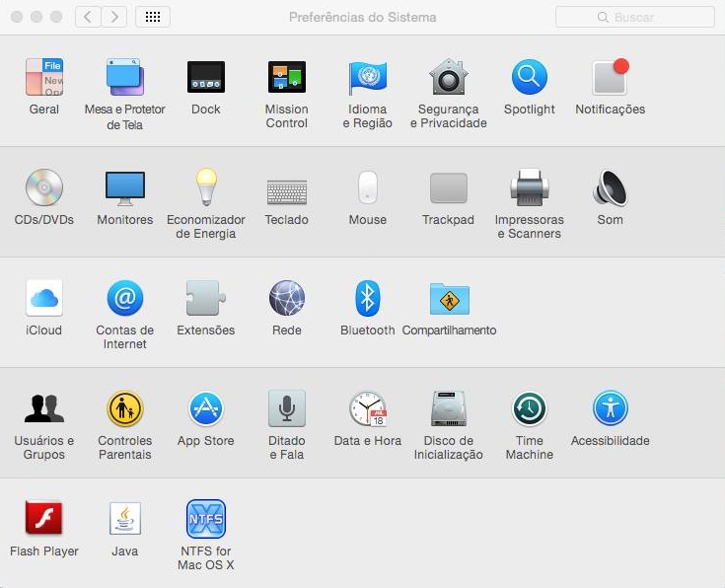Select the Trackpad preferences icon
The image size is (725, 588).
[x=449, y=188]
